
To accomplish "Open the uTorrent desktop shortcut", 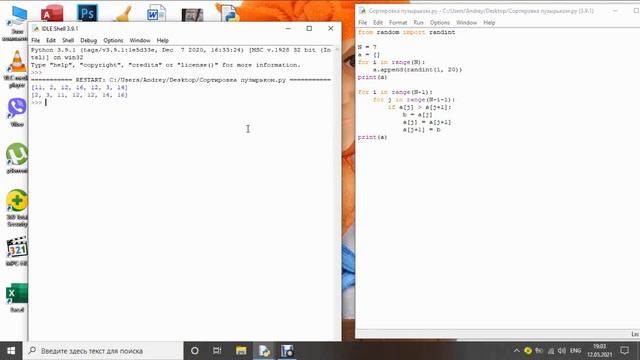I will (17, 158).
